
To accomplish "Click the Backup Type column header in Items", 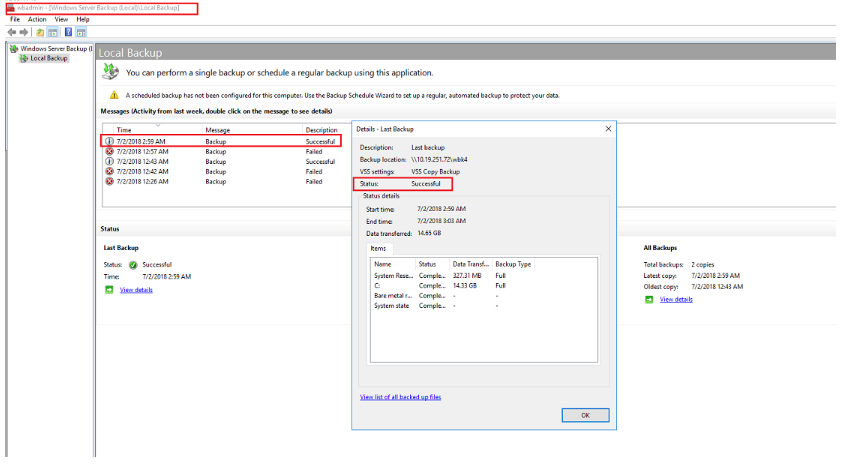I will 513,264.
